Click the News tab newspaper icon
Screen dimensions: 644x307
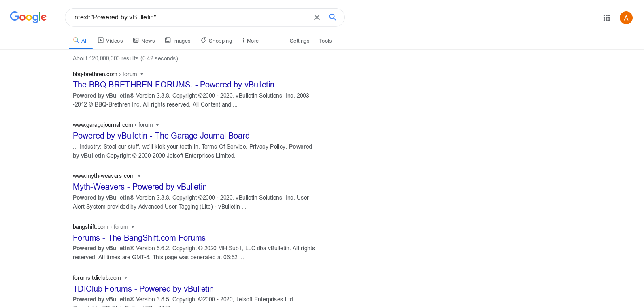coord(136,41)
